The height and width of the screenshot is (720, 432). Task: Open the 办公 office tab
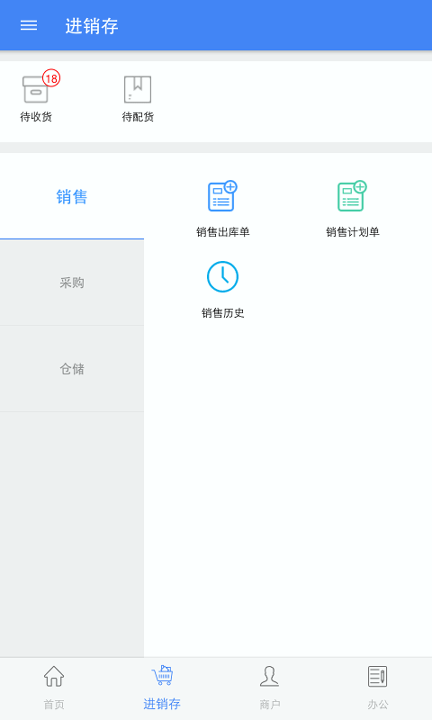[x=378, y=688]
